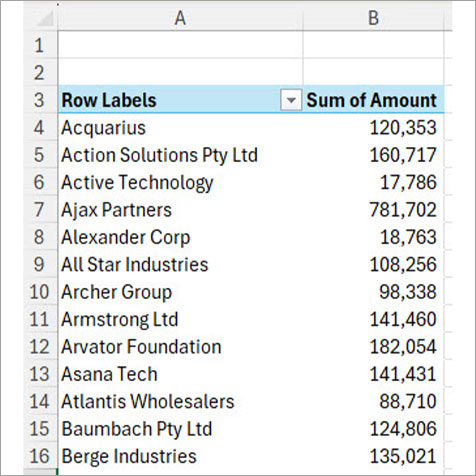The height and width of the screenshot is (476, 476).
Task: Click the 160,717 amount cell
Action: click(x=374, y=155)
